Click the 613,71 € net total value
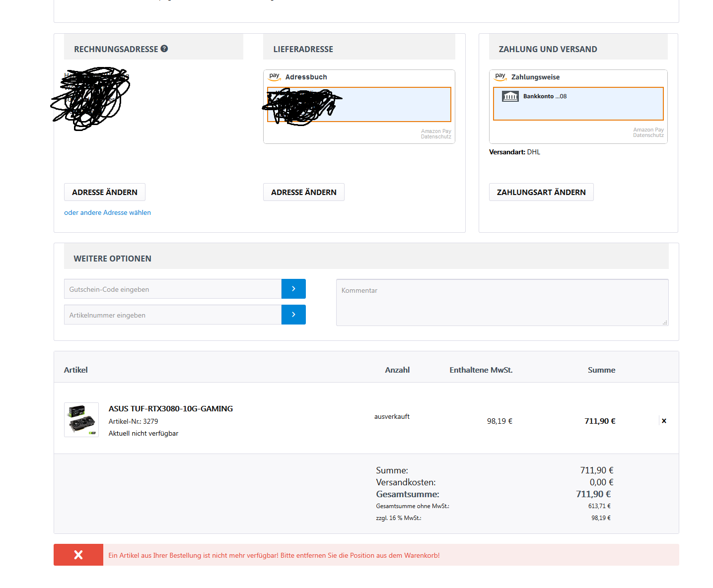 599,506
